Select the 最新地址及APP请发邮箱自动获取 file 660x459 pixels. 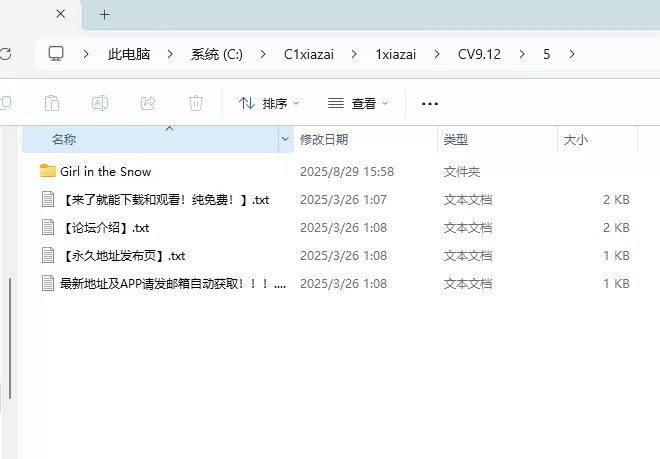pos(173,284)
